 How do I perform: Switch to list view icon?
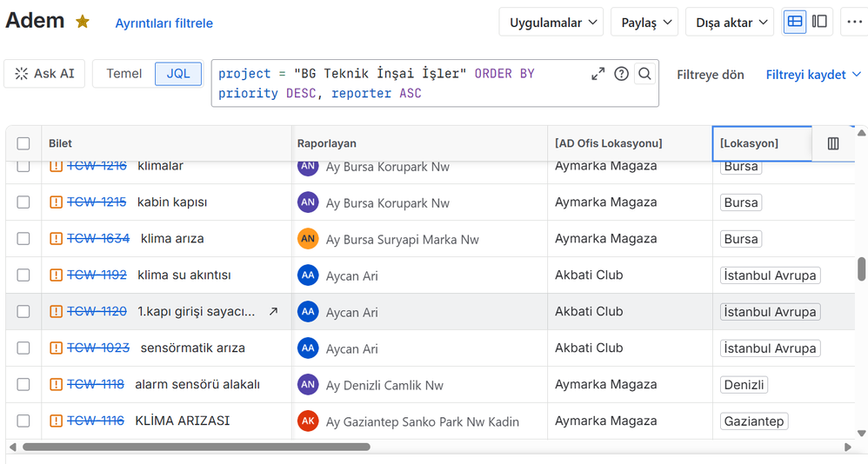click(x=795, y=22)
